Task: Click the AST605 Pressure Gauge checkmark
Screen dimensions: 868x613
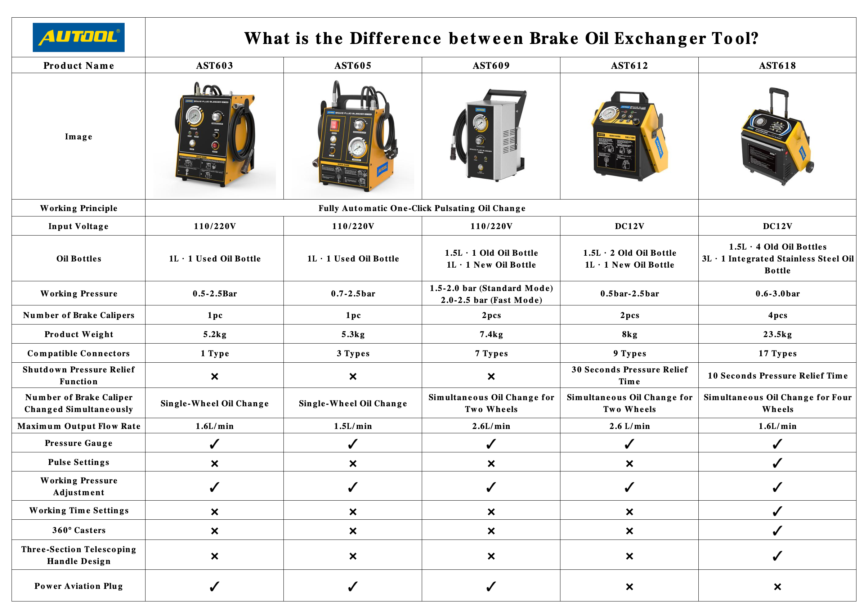Action: tap(353, 444)
